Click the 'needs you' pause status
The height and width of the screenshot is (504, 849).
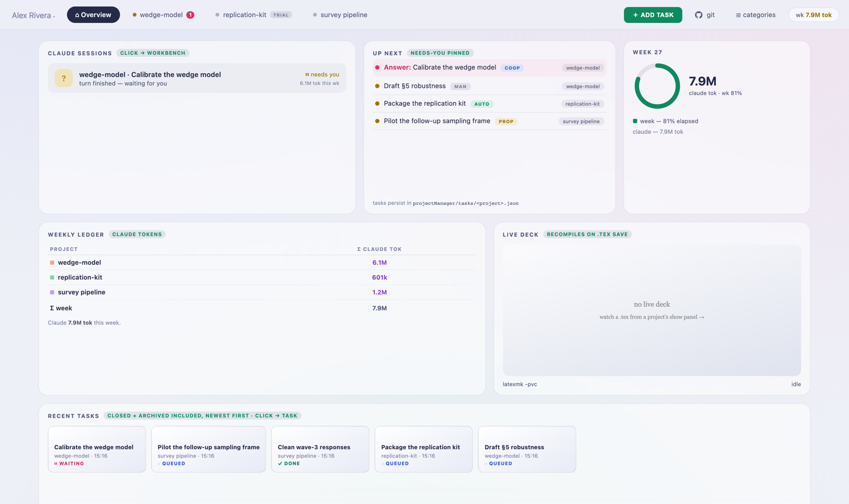pyautogui.click(x=322, y=75)
